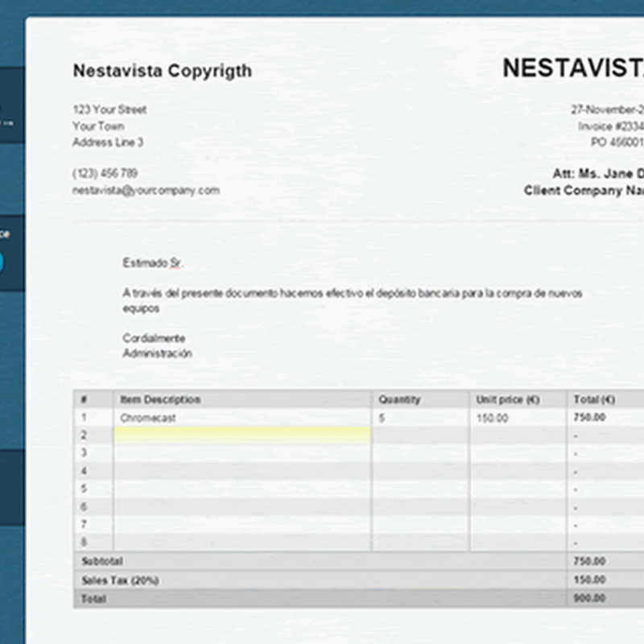This screenshot has height=644, width=644.
Task: Click the invoice message paragraph body
Action: tap(352, 294)
